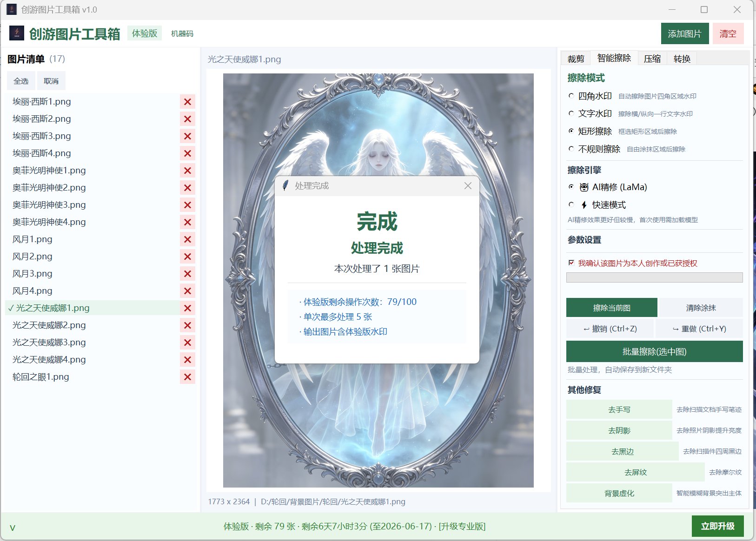Click the feather icon in 处理完成 dialog title
This screenshot has width=756, height=541.
285,185
